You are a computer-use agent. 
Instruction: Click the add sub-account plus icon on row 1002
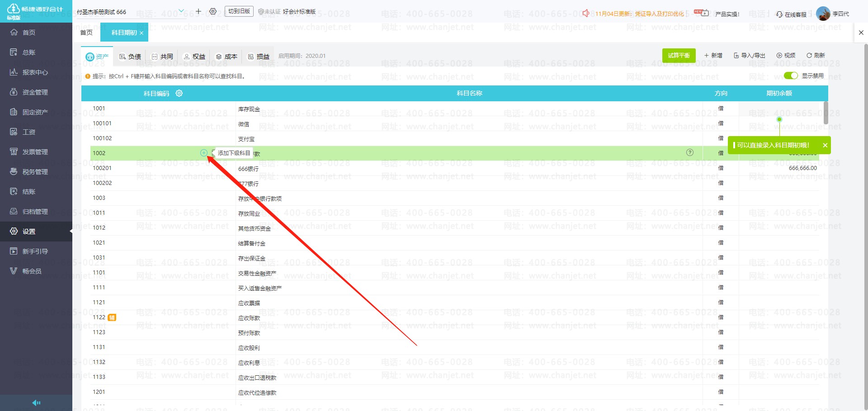204,153
